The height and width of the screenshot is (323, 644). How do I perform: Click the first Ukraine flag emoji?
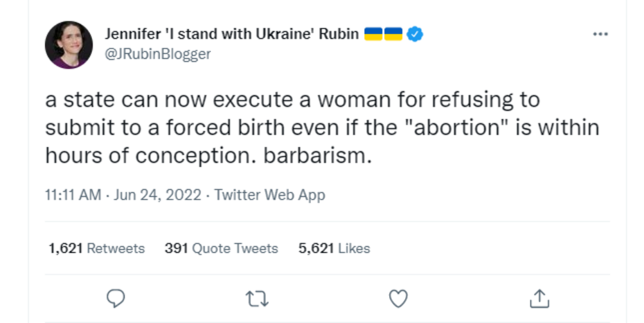(373, 34)
